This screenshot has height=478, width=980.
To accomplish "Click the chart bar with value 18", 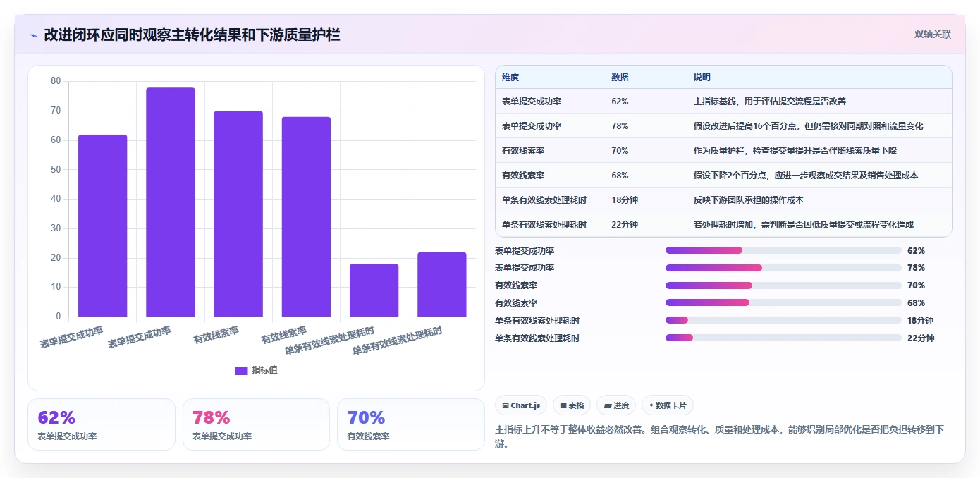I will point(374,290).
